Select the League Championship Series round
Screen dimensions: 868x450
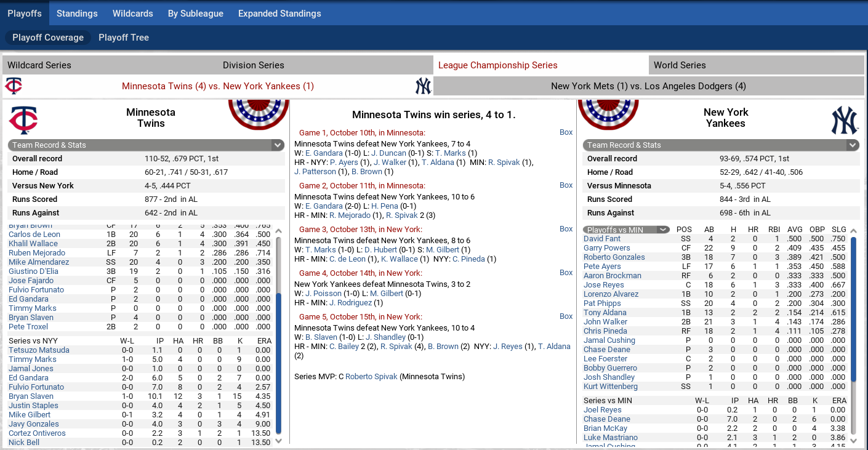coord(541,65)
